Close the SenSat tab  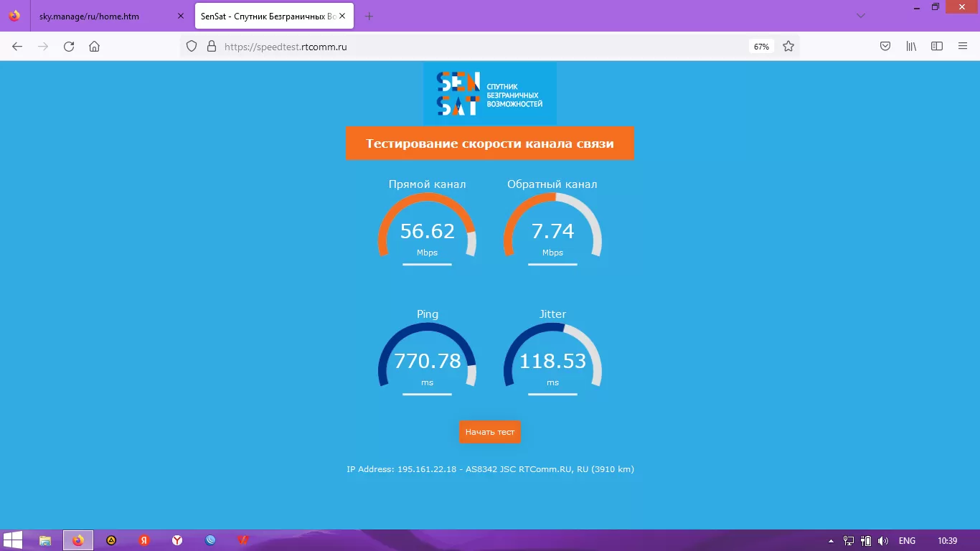tap(343, 16)
